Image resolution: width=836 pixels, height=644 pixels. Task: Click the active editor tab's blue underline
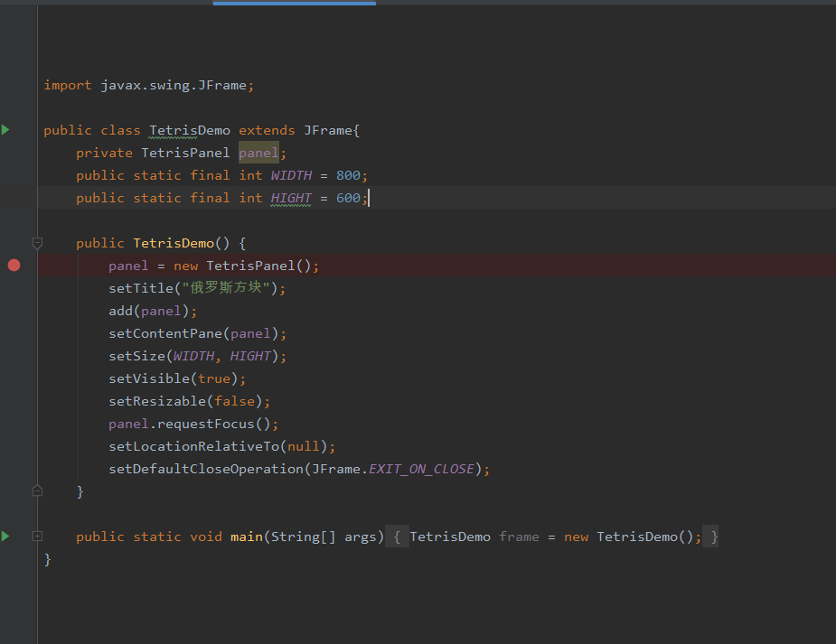295,4
